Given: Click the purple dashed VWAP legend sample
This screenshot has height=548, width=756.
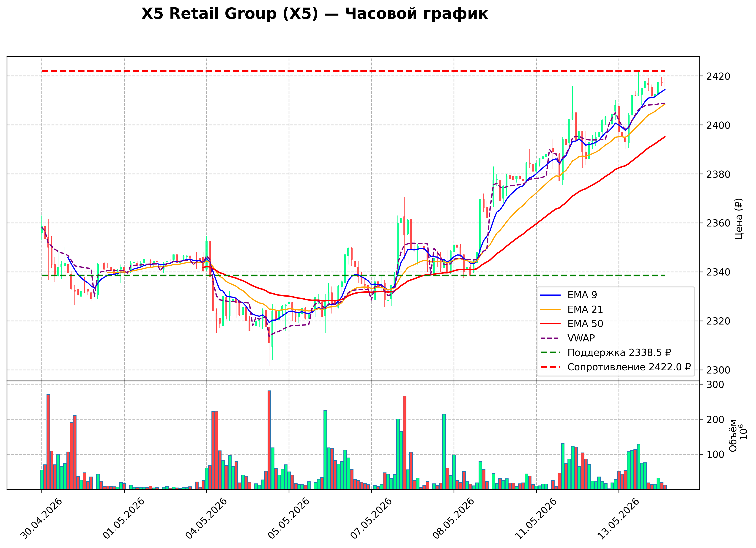Looking at the screenshot, I should (x=550, y=338).
